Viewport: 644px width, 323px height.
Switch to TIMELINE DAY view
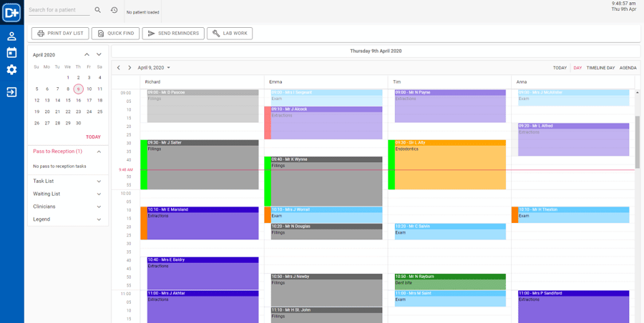(600, 68)
